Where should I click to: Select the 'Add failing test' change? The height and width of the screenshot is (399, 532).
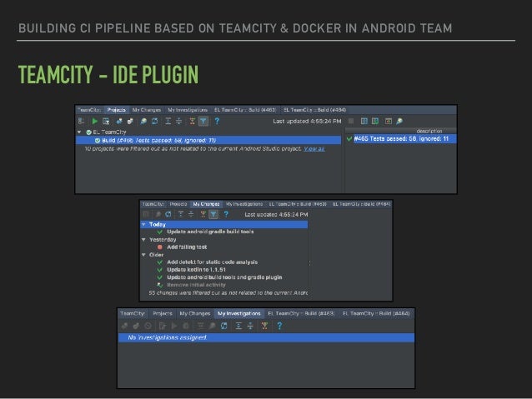(187, 247)
